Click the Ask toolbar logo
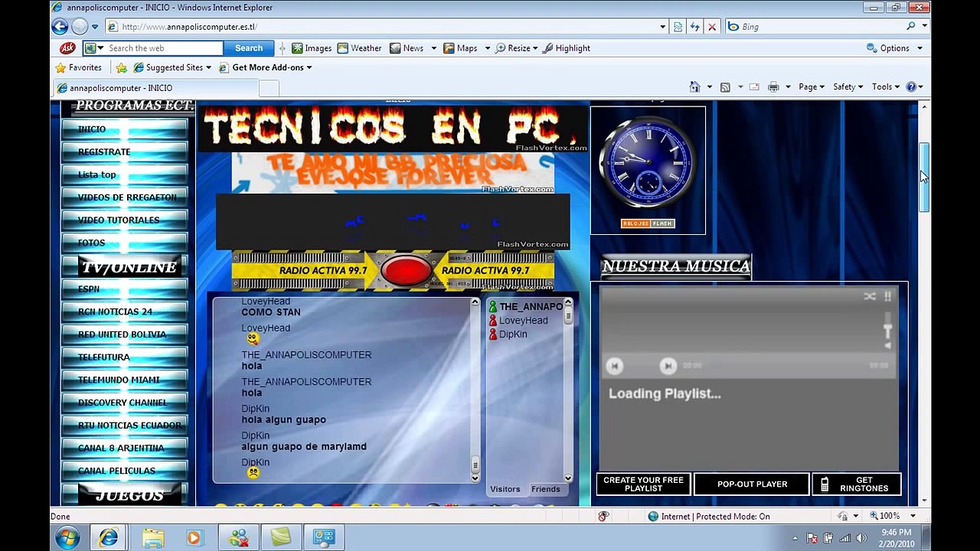Screen dimensions: 980x551 (x=67, y=48)
